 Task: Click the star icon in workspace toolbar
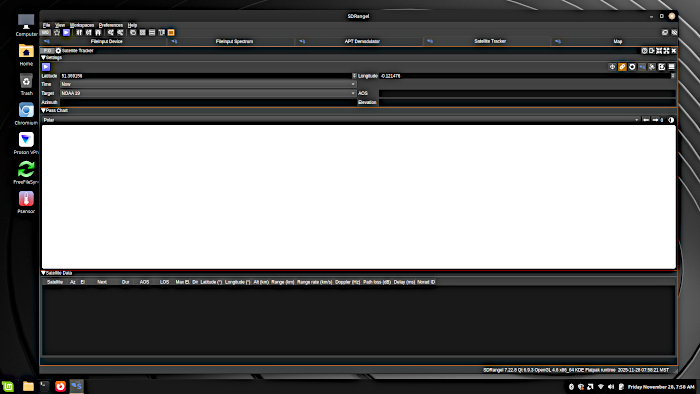point(57,33)
